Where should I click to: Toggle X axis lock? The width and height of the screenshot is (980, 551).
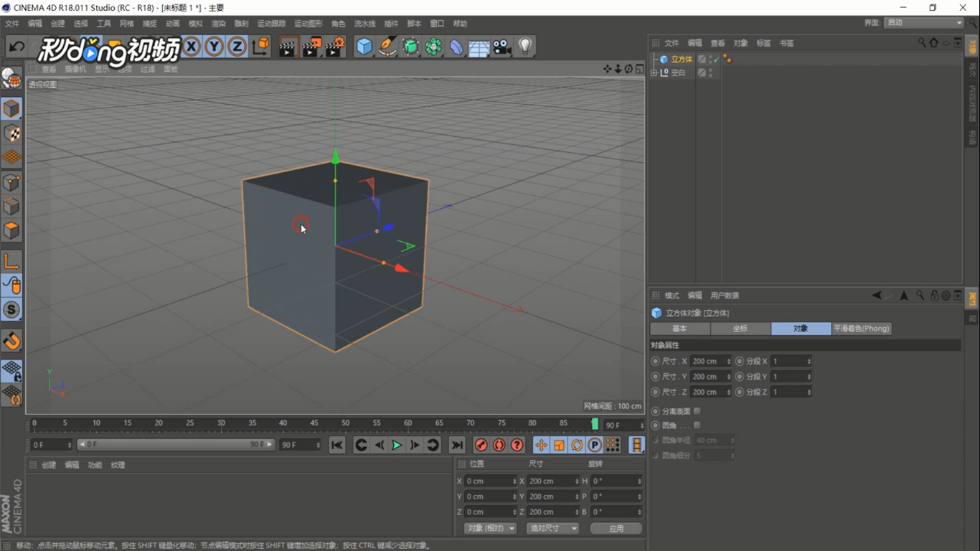[191, 47]
